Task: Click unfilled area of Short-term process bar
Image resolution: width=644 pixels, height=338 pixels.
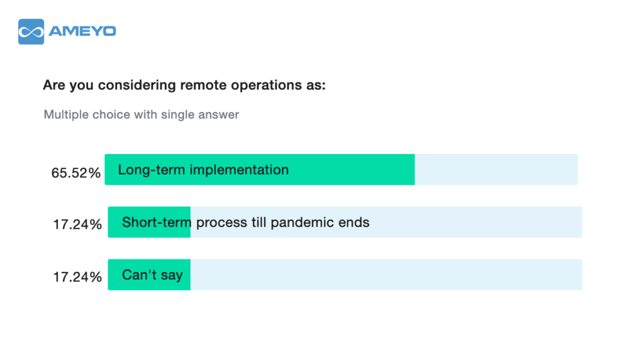Action: point(386,222)
